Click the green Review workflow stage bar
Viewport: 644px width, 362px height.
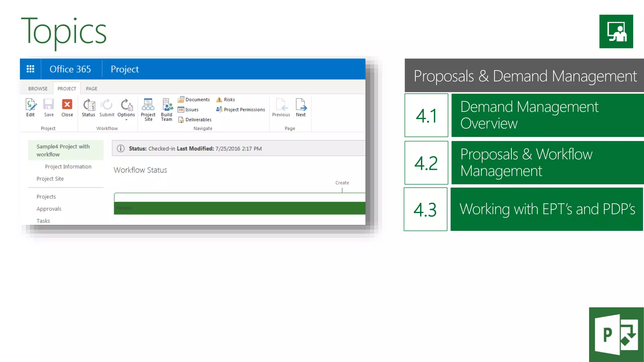[x=240, y=208]
